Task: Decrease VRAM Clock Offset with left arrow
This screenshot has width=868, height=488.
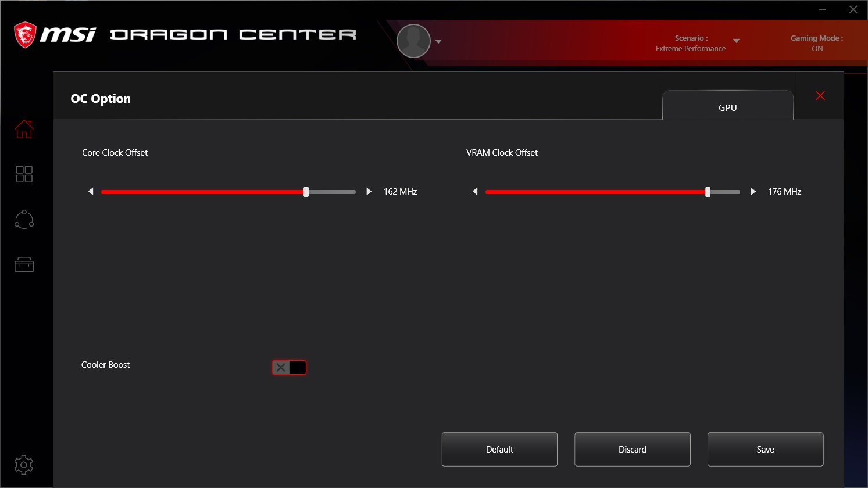Action: click(475, 192)
